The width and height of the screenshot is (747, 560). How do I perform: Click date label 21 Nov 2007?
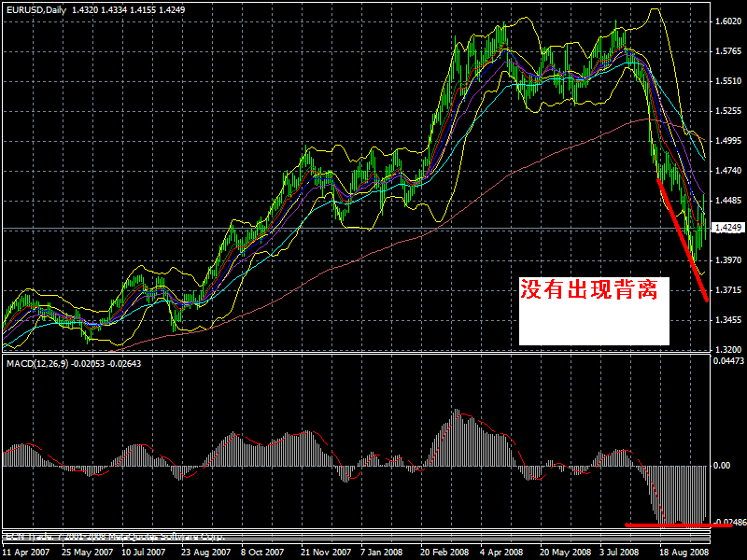point(326,553)
